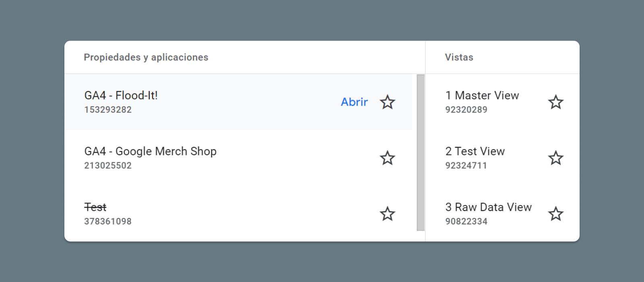The image size is (644, 282).
Task: Click the Vistas column header
Action: coord(459,57)
